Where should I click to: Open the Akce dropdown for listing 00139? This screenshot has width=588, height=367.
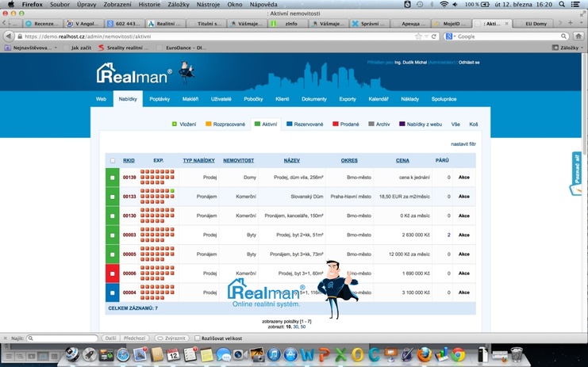[x=464, y=178]
